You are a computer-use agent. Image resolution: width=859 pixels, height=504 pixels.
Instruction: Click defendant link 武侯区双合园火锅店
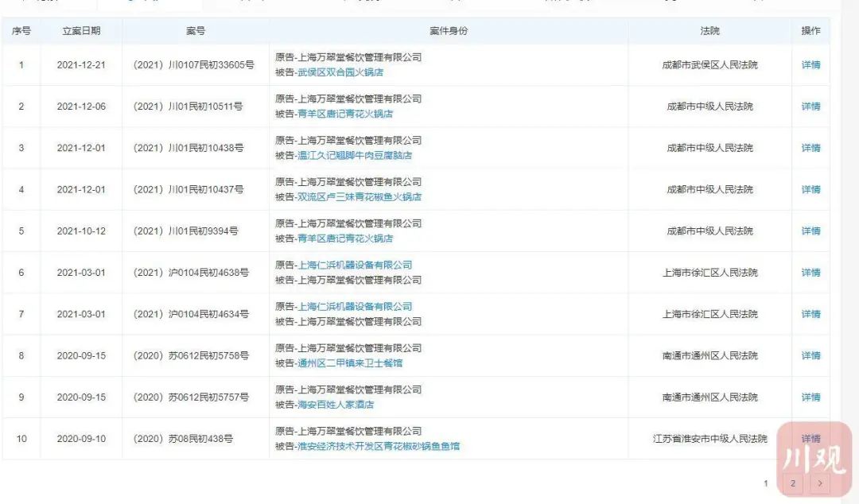(x=340, y=72)
